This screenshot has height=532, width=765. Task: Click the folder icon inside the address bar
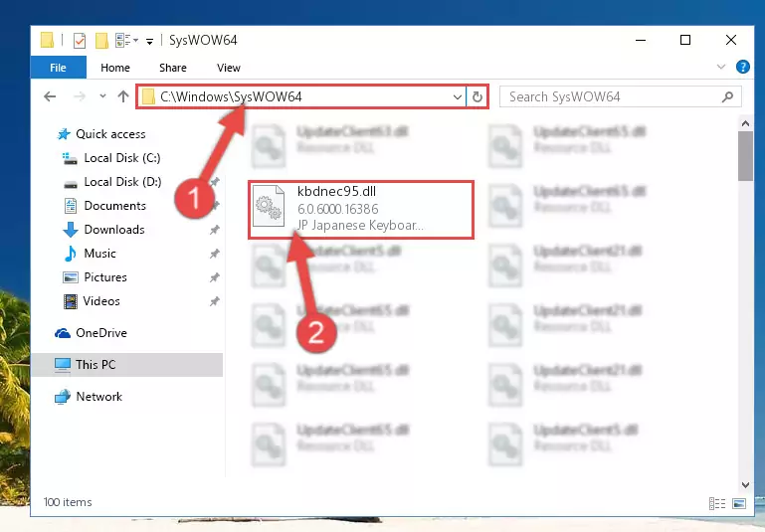(148, 96)
